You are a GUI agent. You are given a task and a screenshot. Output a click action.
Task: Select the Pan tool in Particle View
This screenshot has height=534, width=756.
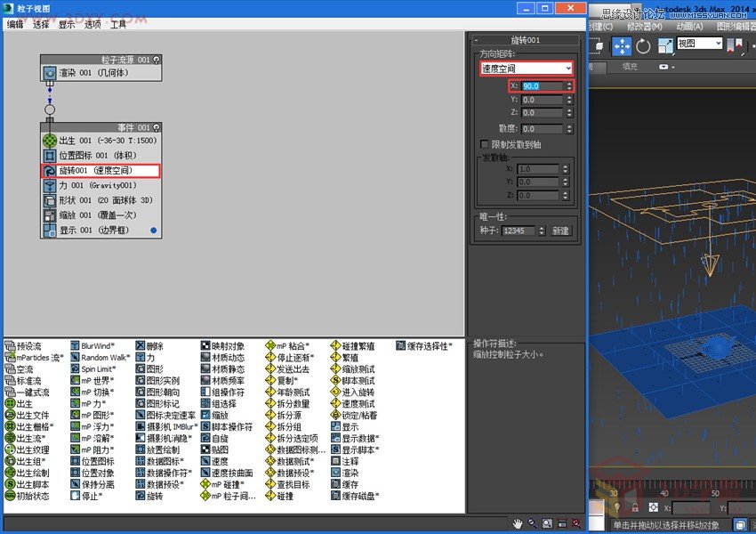tap(518, 523)
